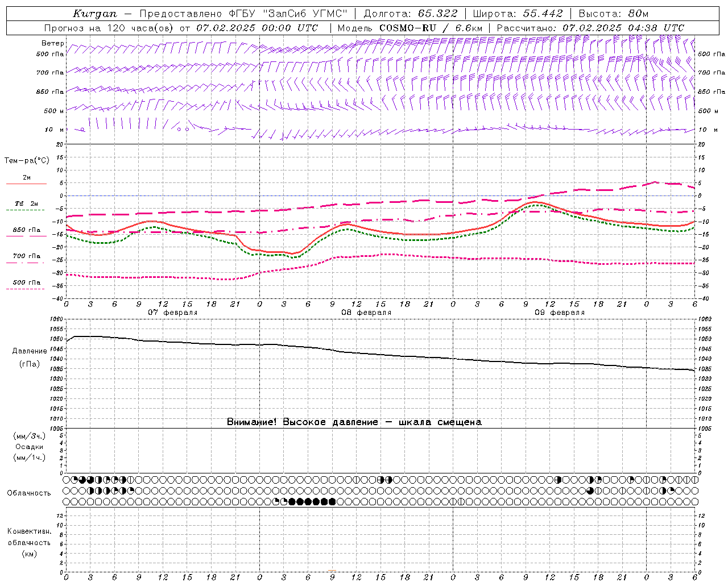Click the 'Конвективн.' convective cloud label
Image resolution: width=728 pixels, height=582 pixels.
[x=29, y=531]
